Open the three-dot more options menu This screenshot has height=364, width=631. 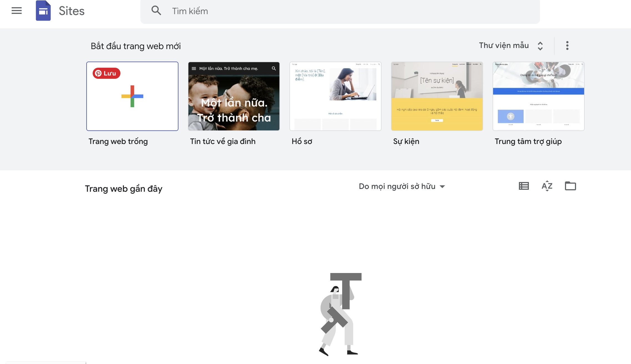click(x=567, y=46)
